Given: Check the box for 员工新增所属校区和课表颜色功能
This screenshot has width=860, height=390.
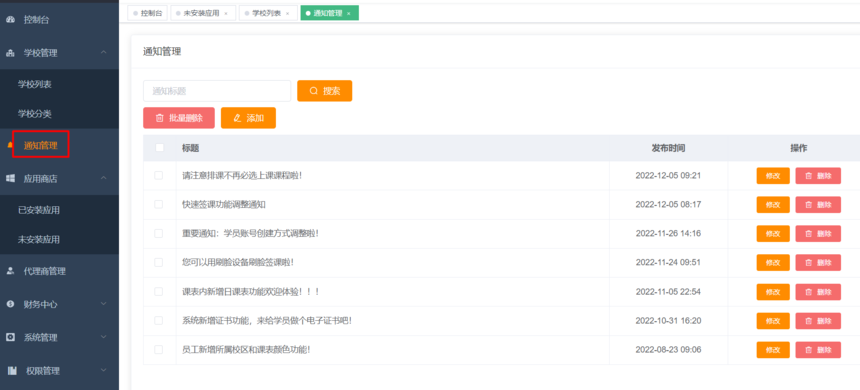Looking at the screenshot, I should pyautogui.click(x=159, y=349).
